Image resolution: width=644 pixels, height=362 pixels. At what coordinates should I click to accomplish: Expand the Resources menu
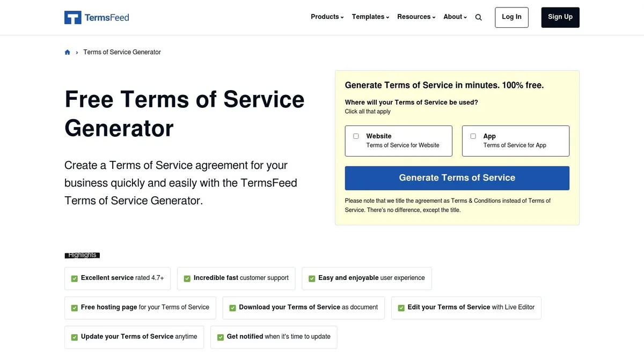coord(416,17)
